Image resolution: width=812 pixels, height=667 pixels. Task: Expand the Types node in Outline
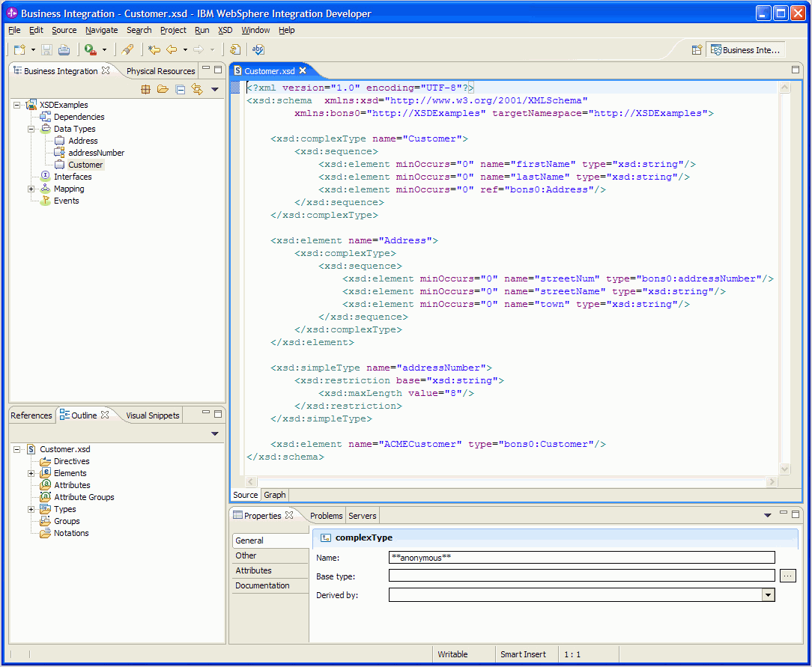tap(31, 510)
